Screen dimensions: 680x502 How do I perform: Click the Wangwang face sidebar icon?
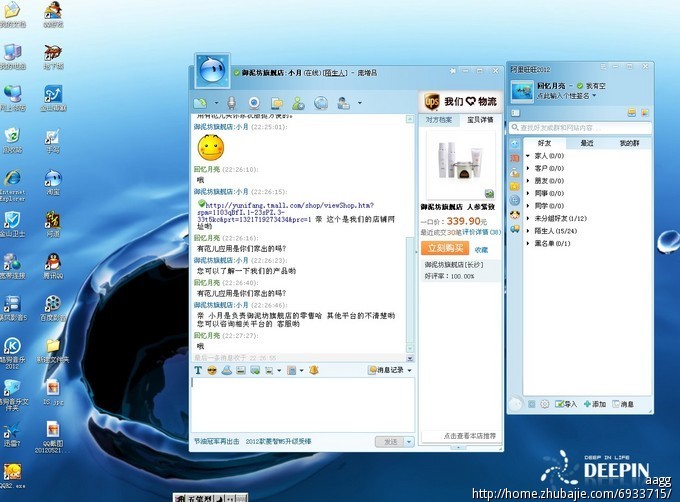pyautogui.click(x=515, y=144)
